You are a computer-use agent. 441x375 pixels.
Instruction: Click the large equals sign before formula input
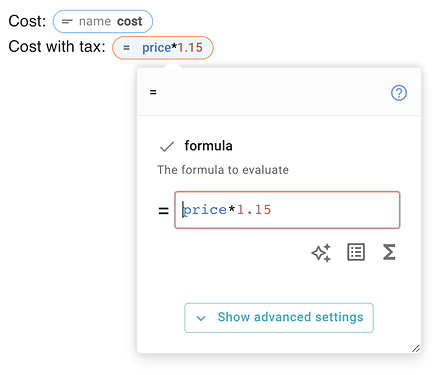(x=163, y=210)
